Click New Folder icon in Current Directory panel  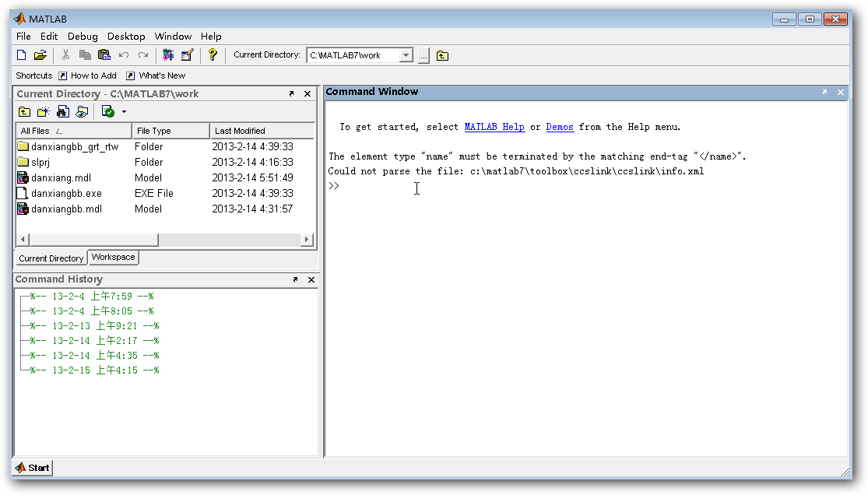pyautogui.click(x=43, y=112)
